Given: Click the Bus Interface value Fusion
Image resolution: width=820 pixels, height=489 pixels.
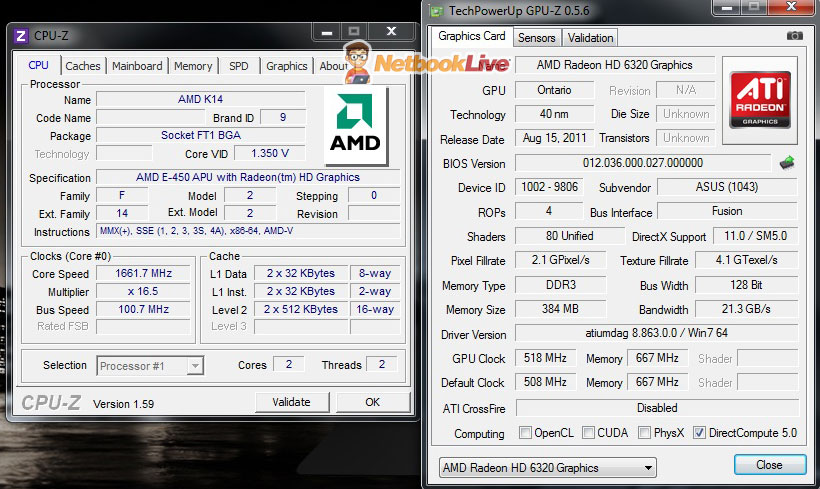Looking at the screenshot, I should (x=727, y=211).
